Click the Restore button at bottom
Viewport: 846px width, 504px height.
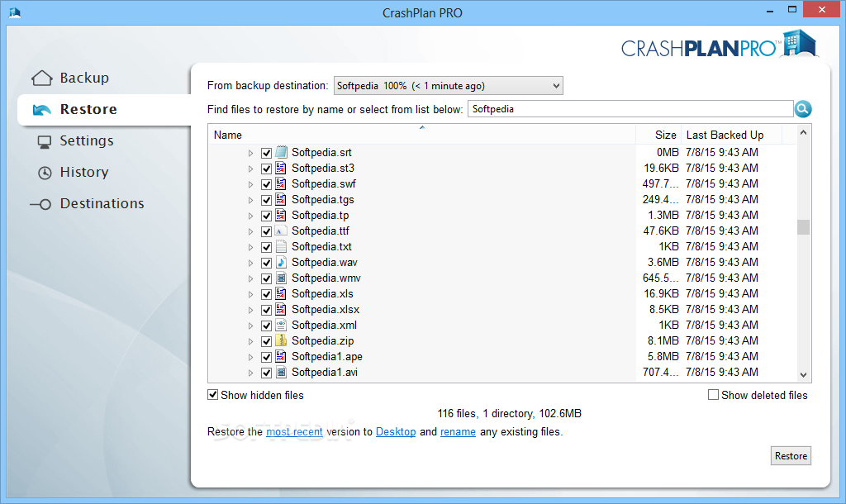pos(791,456)
